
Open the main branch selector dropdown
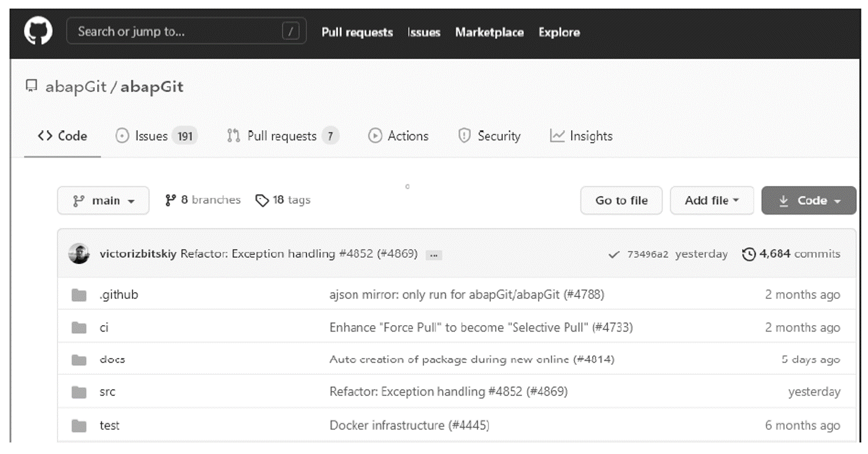[103, 200]
